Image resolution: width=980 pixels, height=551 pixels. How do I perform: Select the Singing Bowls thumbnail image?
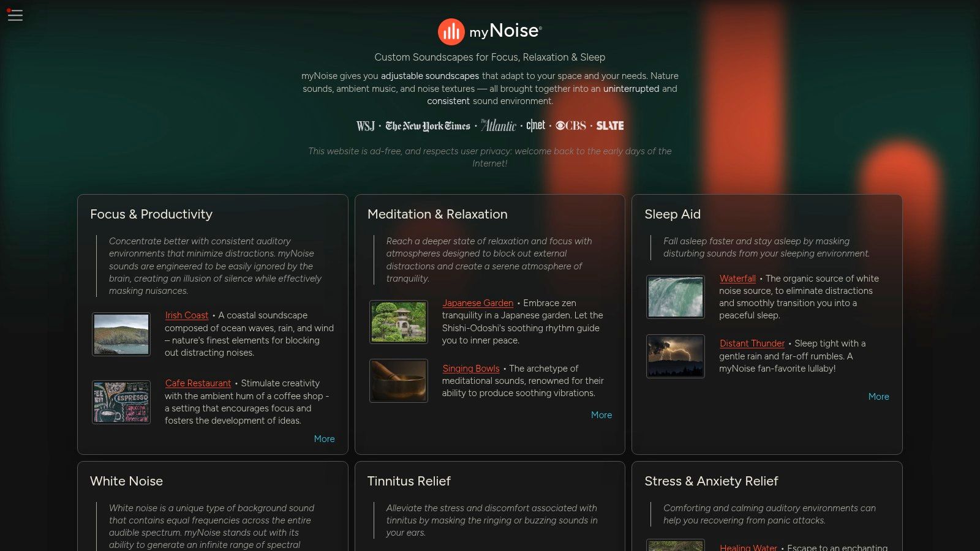(399, 381)
